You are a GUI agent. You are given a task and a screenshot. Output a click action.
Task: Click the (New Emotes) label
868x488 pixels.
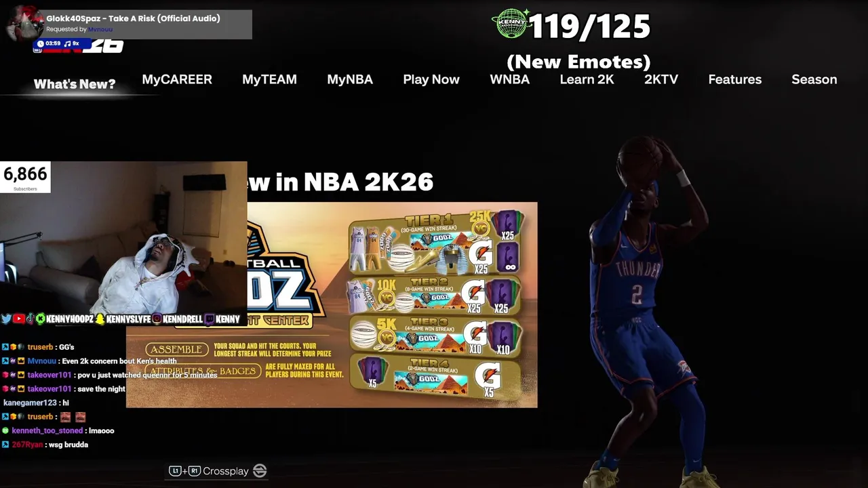[578, 62]
